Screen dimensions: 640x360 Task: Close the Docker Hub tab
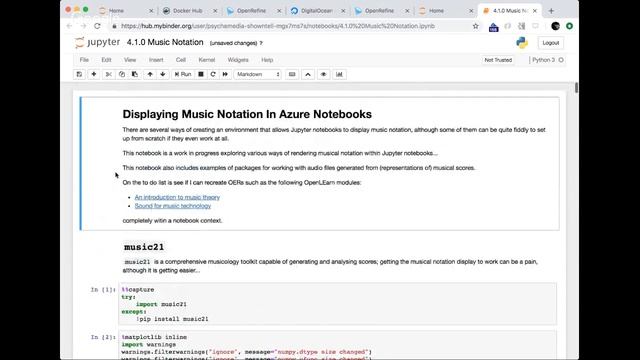click(x=215, y=11)
